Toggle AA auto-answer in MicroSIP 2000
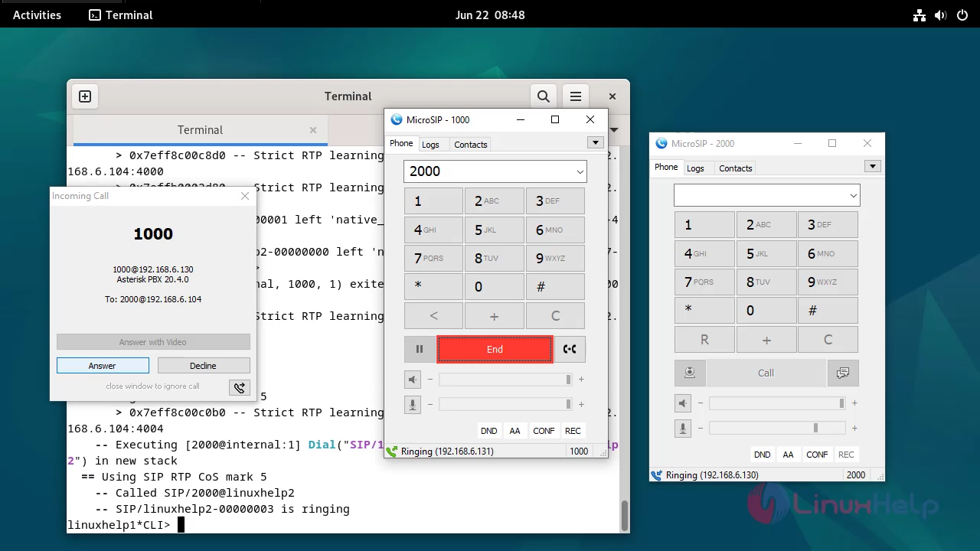Viewport: 980px width, 551px height. [789, 455]
